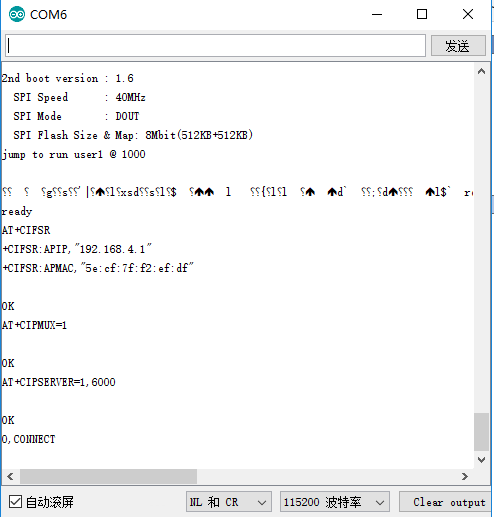Click the 'AT+CIPSERVER=1,6000' line
Image resolution: width=494 pixels, height=517 pixels.
(59, 382)
